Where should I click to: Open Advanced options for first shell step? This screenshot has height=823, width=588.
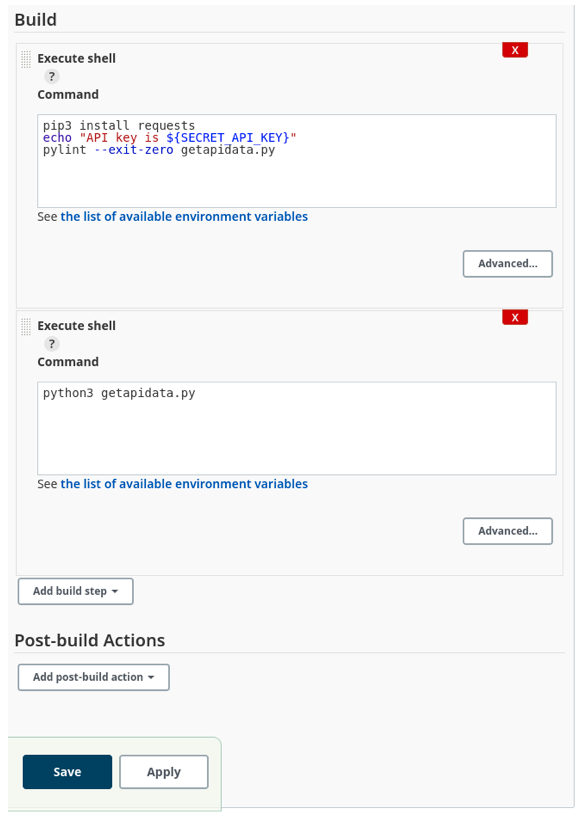point(508,263)
